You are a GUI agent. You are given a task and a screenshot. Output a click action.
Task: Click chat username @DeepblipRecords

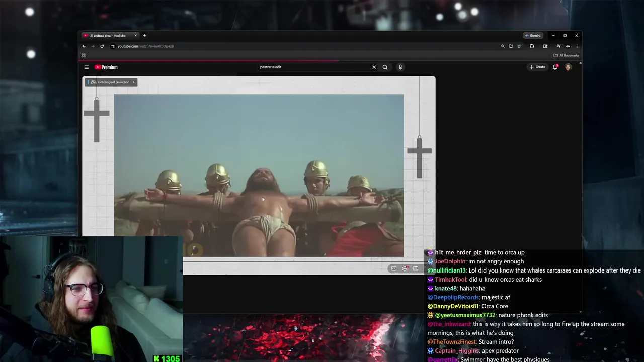453,298
